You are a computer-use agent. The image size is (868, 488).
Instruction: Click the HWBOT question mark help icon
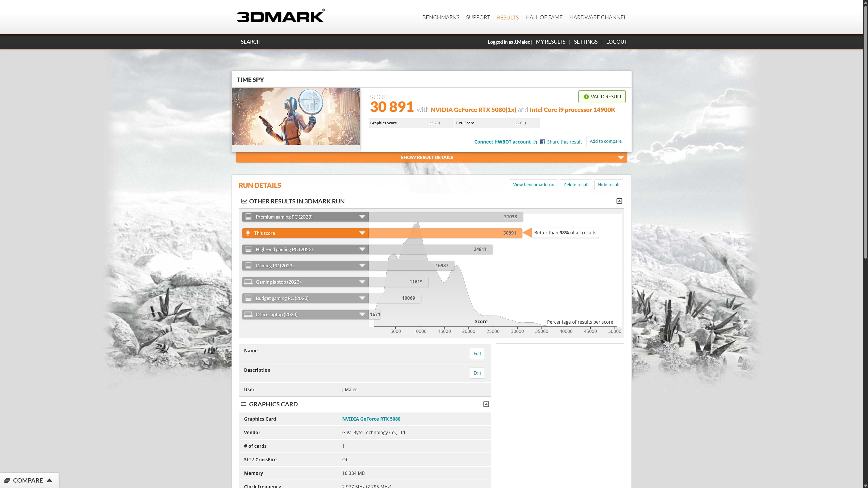pos(535,142)
